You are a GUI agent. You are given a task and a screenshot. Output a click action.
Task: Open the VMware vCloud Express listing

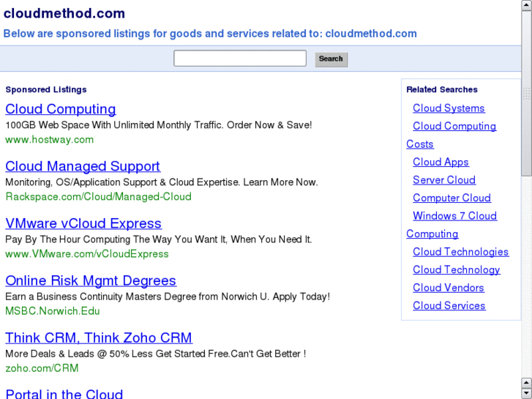tap(83, 223)
